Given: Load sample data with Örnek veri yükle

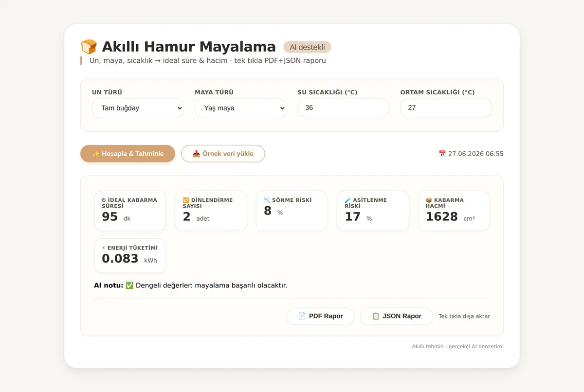Looking at the screenshot, I should (x=223, y=154).
